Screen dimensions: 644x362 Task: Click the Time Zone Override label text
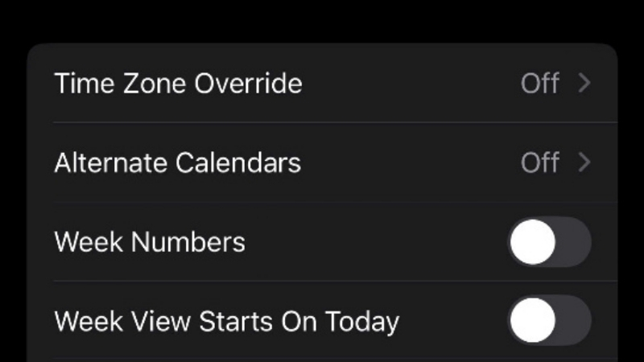[178, 84]
